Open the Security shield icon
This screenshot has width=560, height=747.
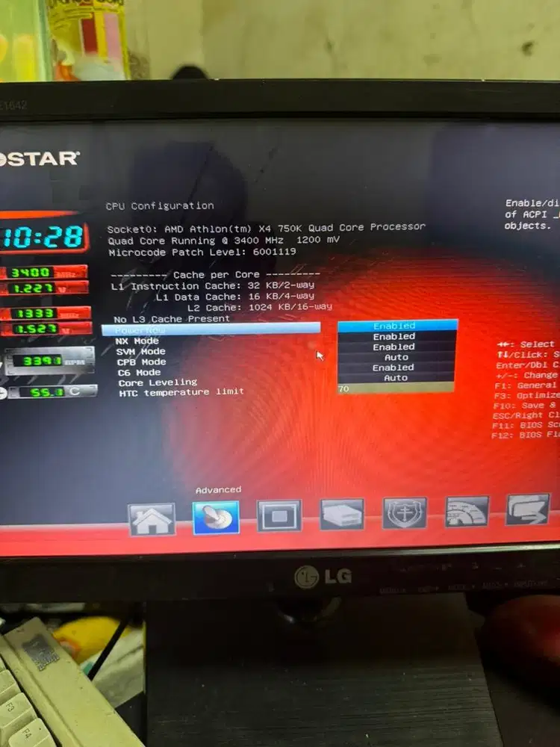(x=405, y=512)
